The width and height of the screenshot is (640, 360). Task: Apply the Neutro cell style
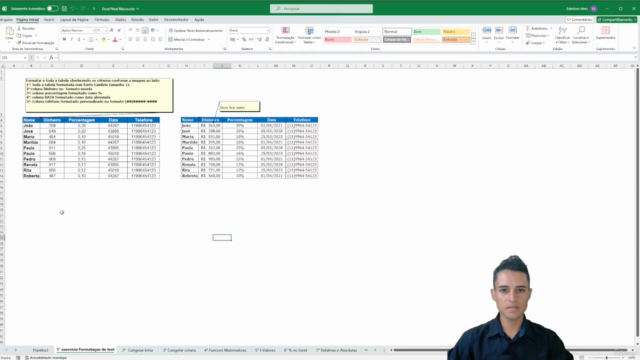pyautogui.click(x=456, y=31)
